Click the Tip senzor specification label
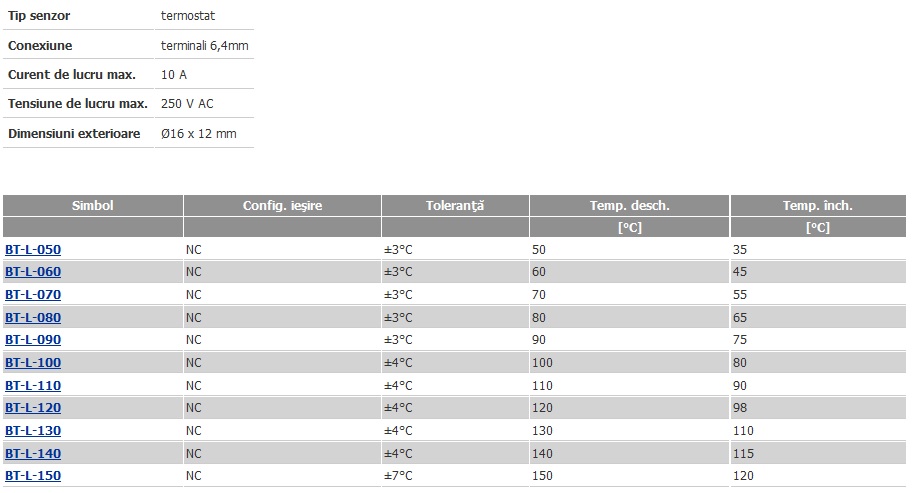 click(39, 16)
